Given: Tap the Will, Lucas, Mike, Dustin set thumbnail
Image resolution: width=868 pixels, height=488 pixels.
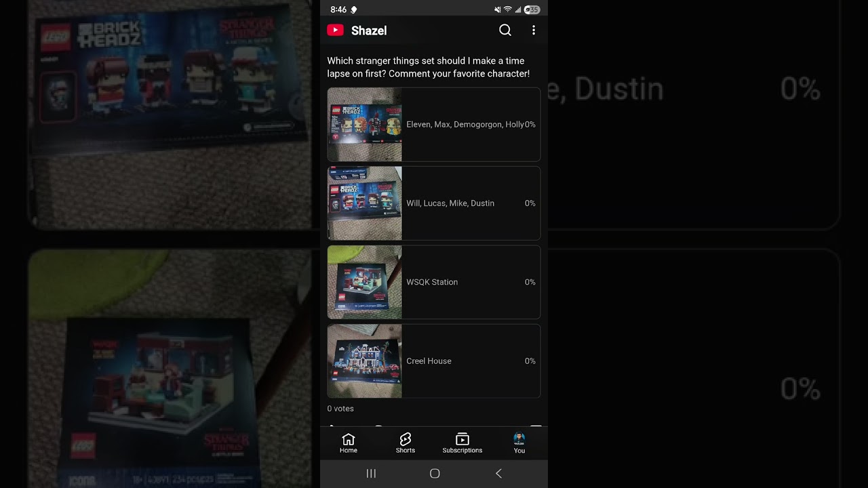Looking at the screenshot, I should (x=365, y=203).
